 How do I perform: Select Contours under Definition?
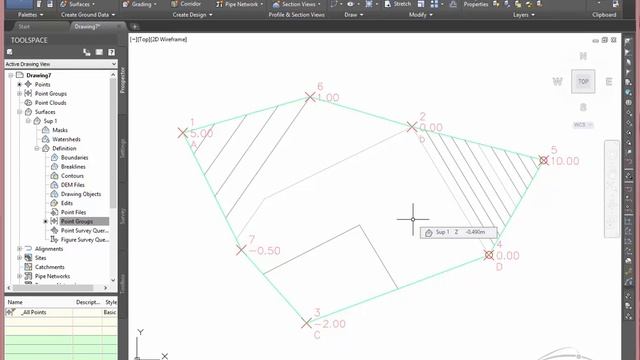(72, 176)
